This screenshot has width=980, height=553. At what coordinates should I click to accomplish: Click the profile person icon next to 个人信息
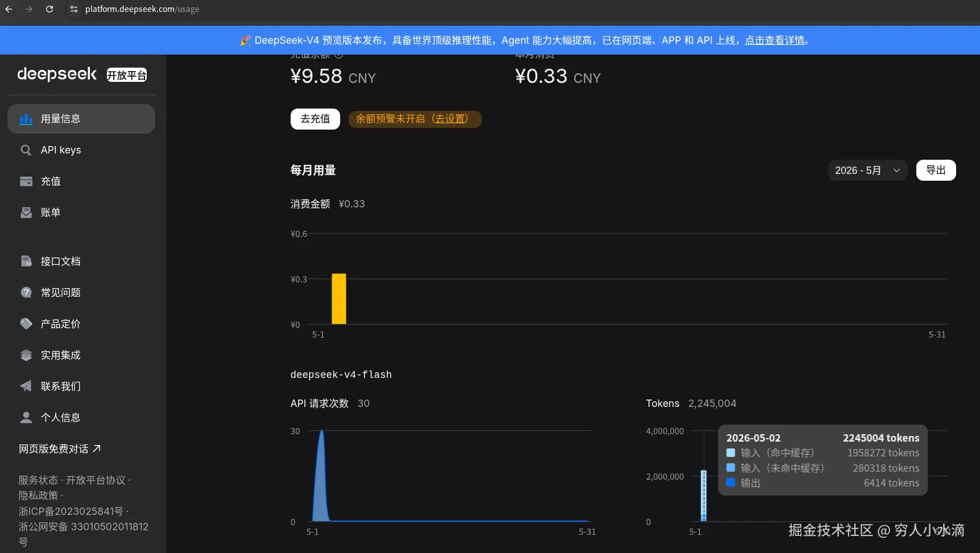pos(26,418)
